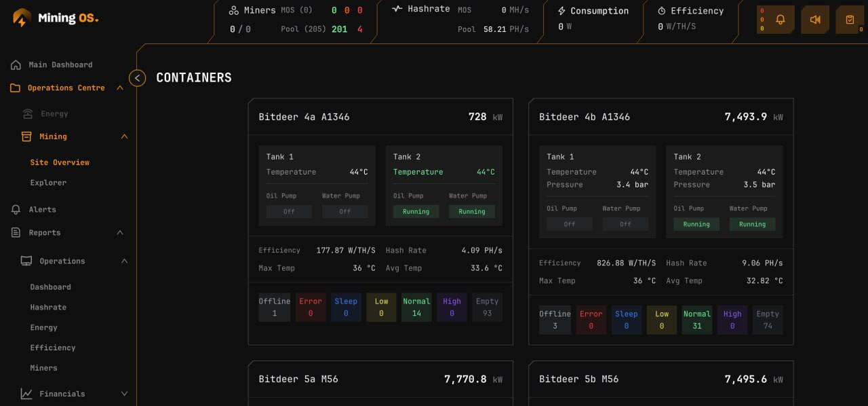Open the Bitdeer 5a M56 container
868x406 pixels.
point(298,379)
